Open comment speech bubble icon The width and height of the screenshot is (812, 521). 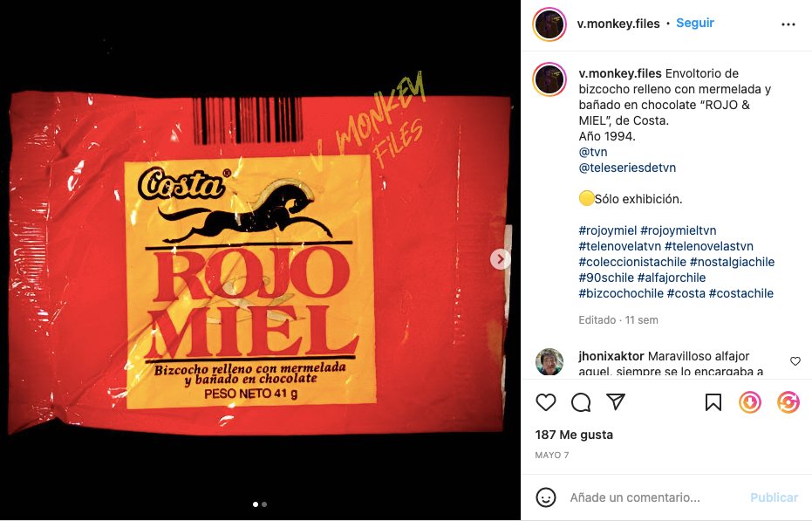[x=581, y=402]
